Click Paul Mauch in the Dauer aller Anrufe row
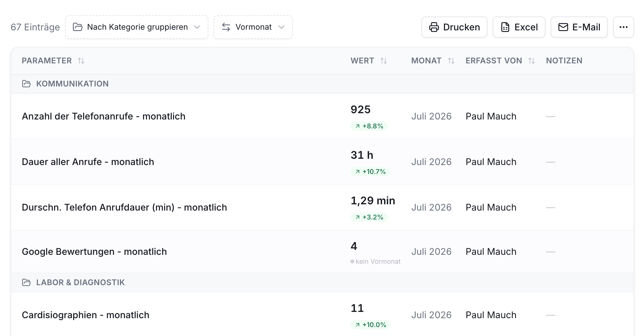 pyautogui.click(x=491, y=162)
